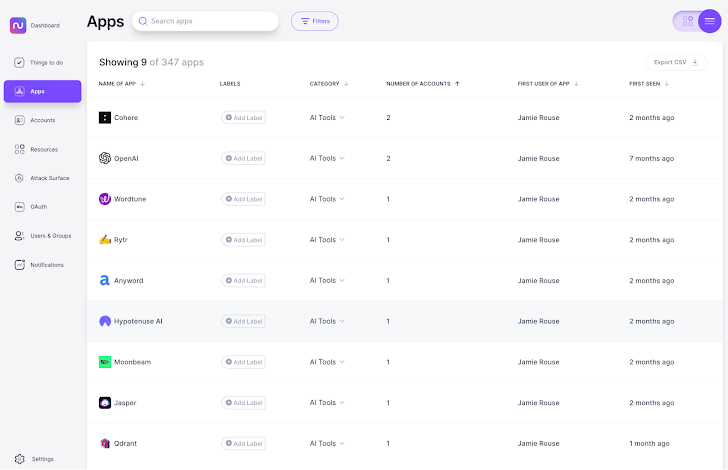Open the category dropdown for Jasper
728x470 pixels.
pyautogui.click(x=327, y=403)
